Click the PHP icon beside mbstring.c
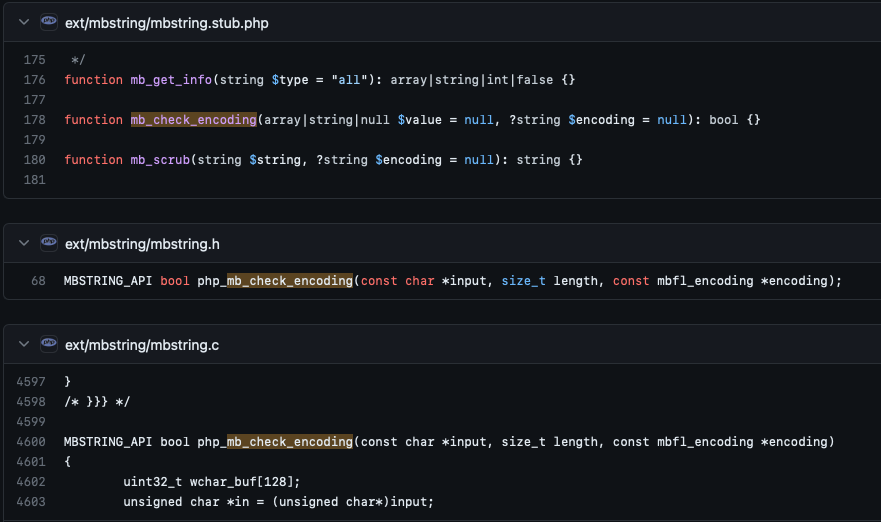This screenshot has width=881, height=522. [x=49, y=344]
